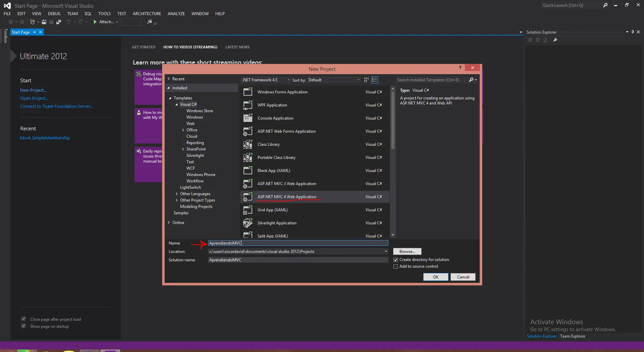644x352 pixels.
Task: Select the Silverlight Application template icon
Action: [x=248, y=223]
